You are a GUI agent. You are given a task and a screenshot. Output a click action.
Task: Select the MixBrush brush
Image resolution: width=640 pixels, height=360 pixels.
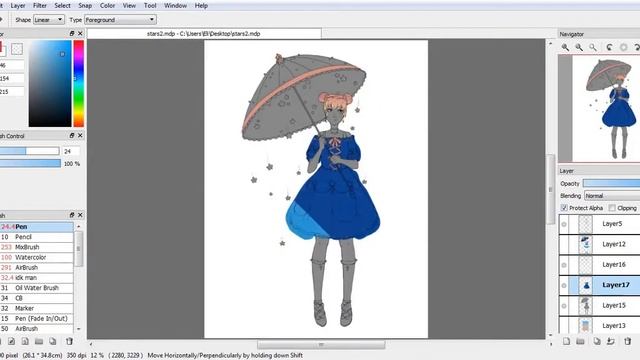point(37,247)
